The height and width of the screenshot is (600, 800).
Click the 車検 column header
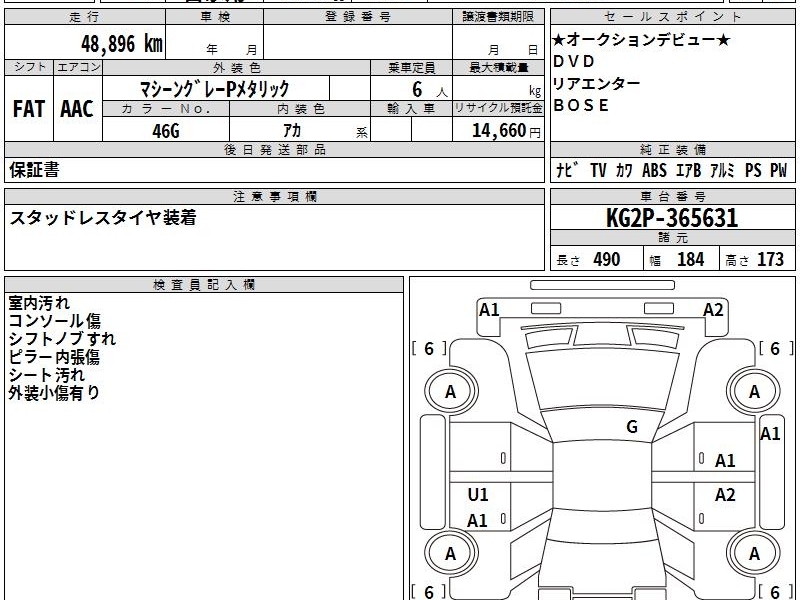pos(215,17)
